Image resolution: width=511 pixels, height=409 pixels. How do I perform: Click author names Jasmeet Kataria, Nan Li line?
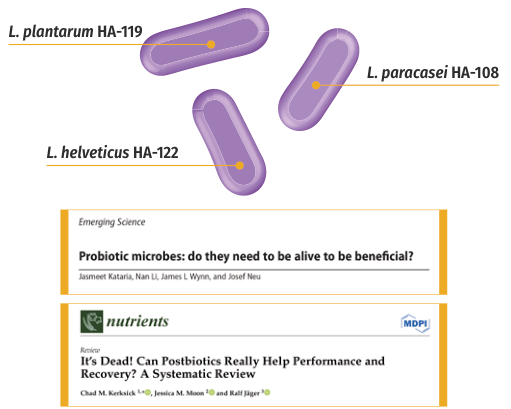[x=170, y=277]
